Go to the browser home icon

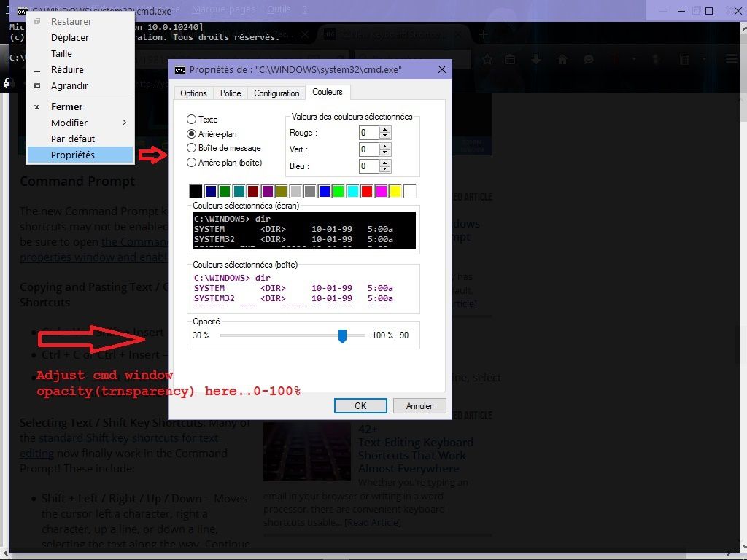pyautogui.click(x=562, y=60)
